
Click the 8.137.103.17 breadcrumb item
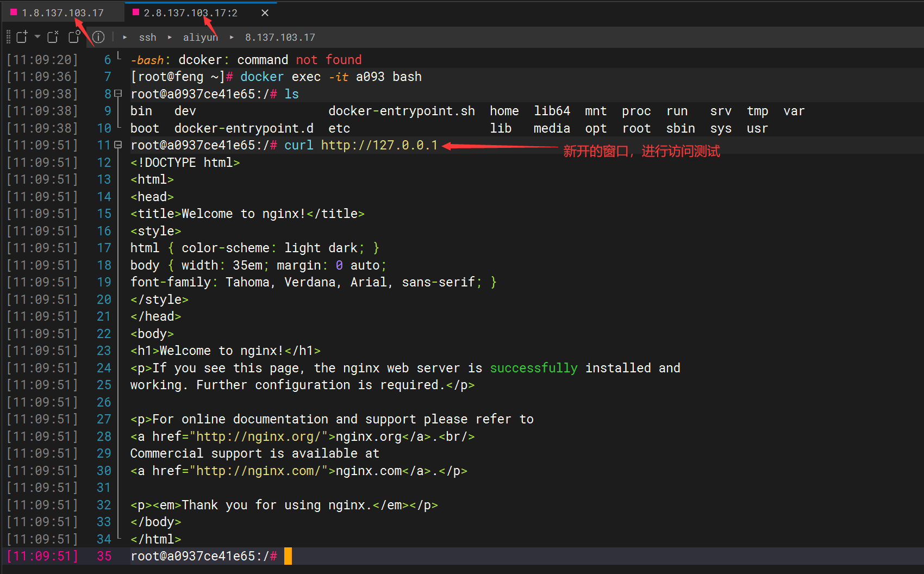point(280,38)
